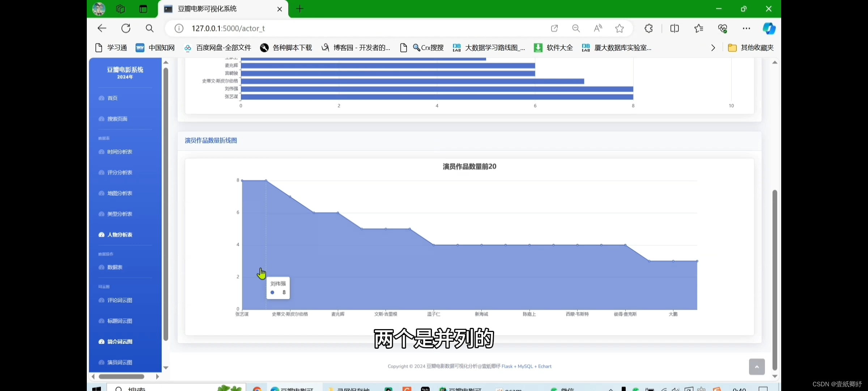
Task: Open the browser extensions menu
Action: pos(649,28)
